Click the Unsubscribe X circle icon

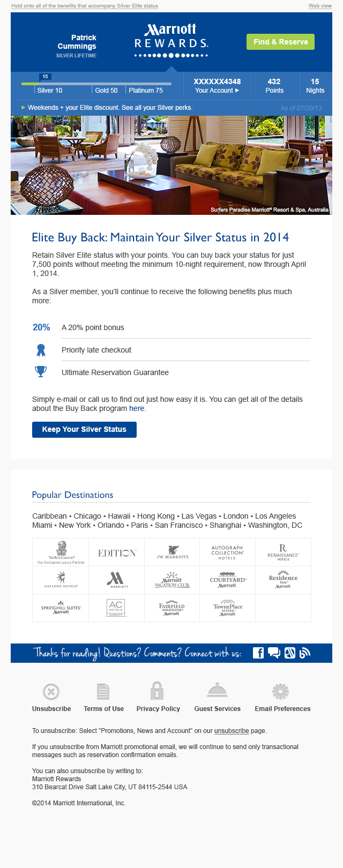pyautogui.click(x=51, y=692)
